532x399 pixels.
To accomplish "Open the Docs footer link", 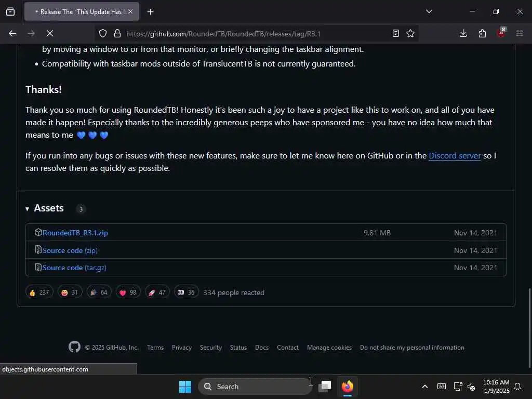I will (262, 348).
